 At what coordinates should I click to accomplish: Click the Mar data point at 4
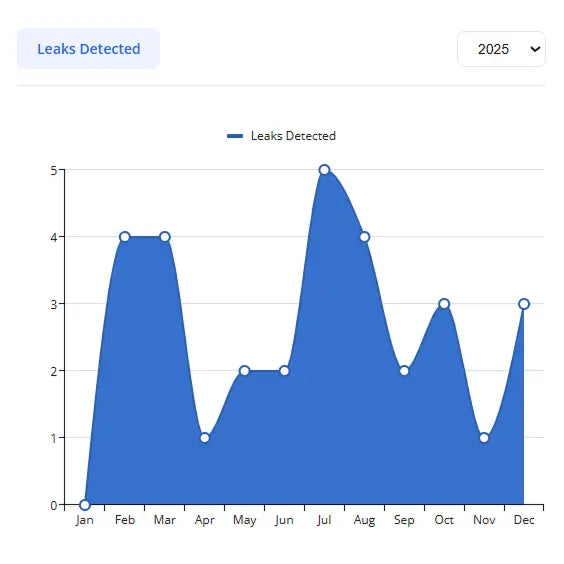[x=165, y=237]
